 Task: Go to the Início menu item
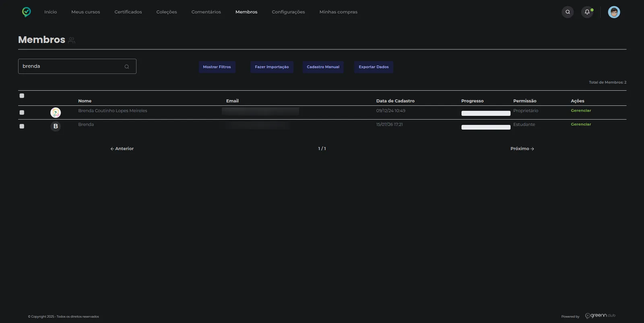click(51, 12)
